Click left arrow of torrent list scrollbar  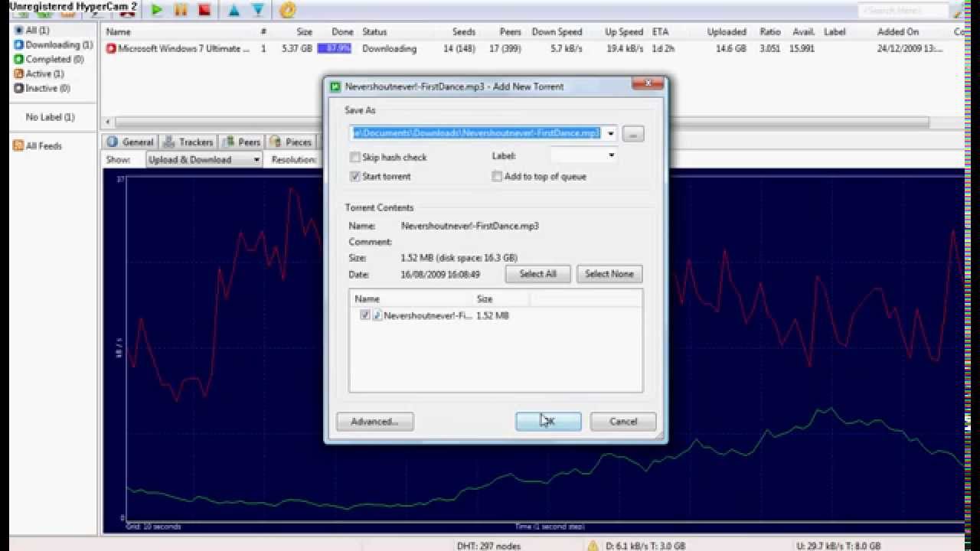[108, 122]
